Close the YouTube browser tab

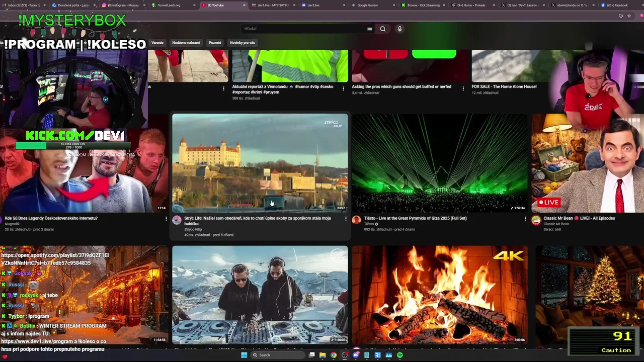point(245,5)
